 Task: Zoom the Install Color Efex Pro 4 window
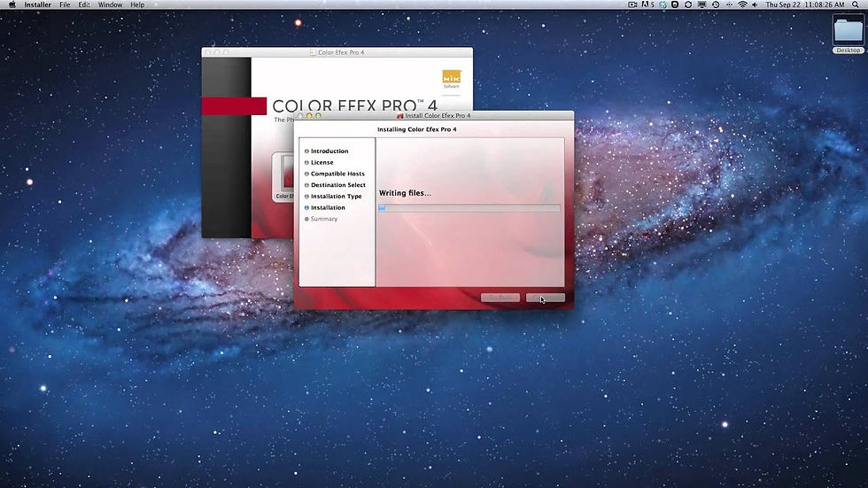click(x=318, y=116)
